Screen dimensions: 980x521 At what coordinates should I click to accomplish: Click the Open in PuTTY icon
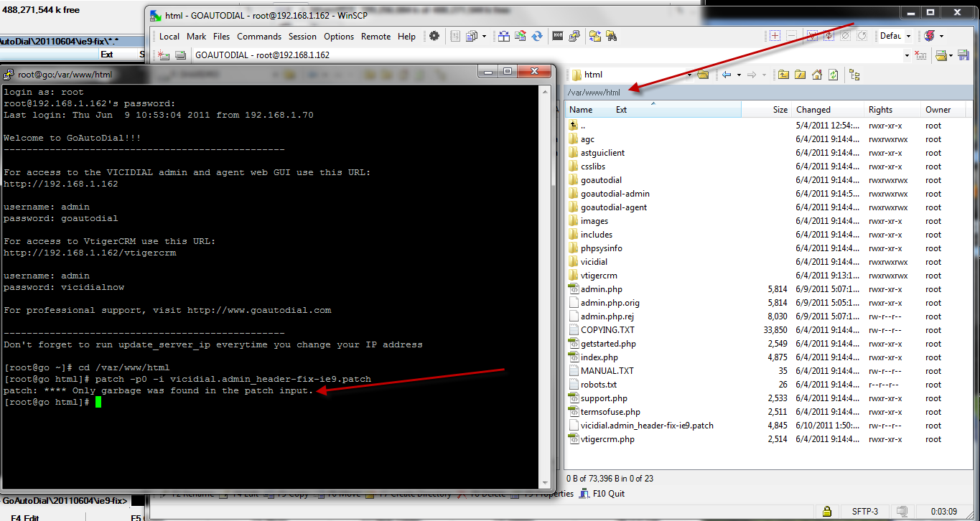[x=574, y=36]
